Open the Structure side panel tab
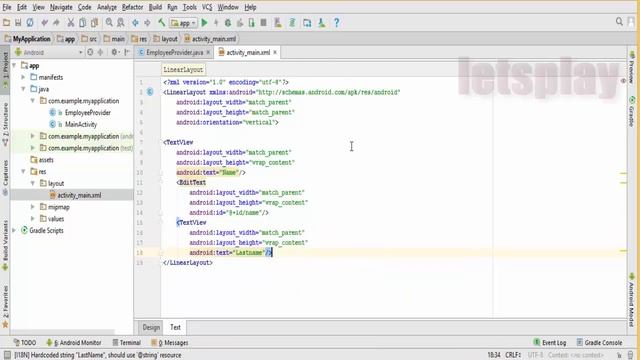640x360 pixels. pos(5,124)
